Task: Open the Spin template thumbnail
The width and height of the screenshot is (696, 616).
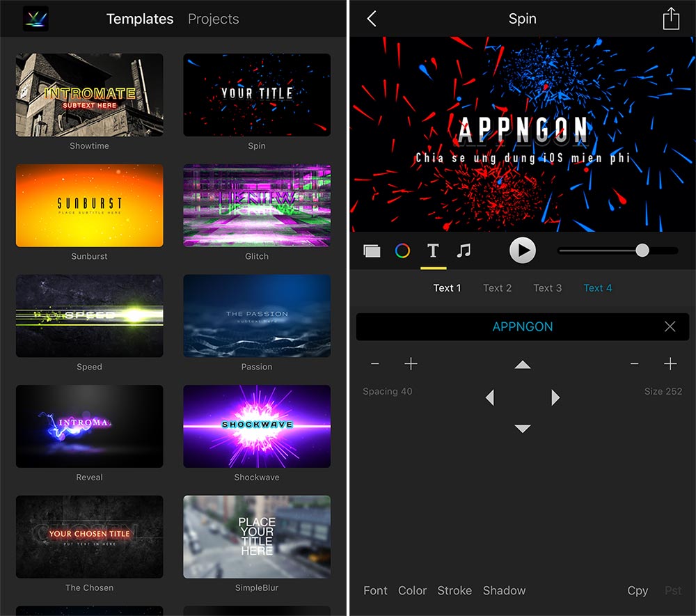Action: point(257,95)
